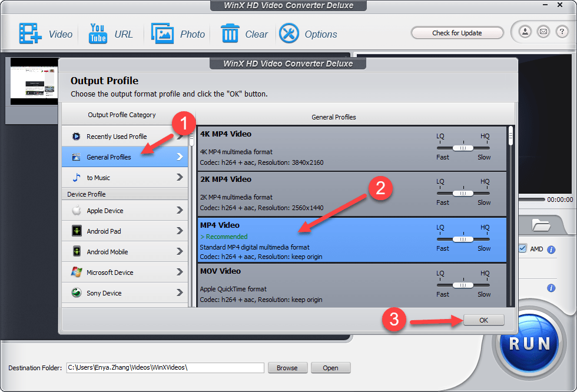Click the add Video icon

click(x=29, y=34)
